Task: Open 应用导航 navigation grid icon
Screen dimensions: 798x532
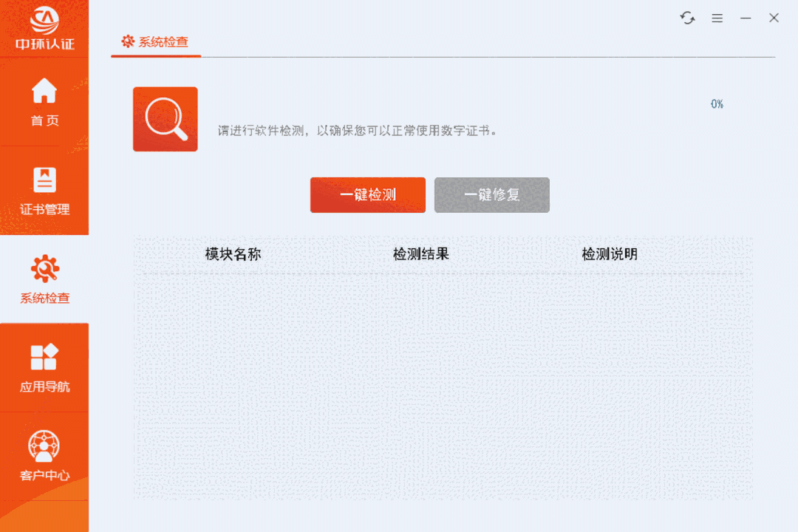Action: click(x=44, y=357)
